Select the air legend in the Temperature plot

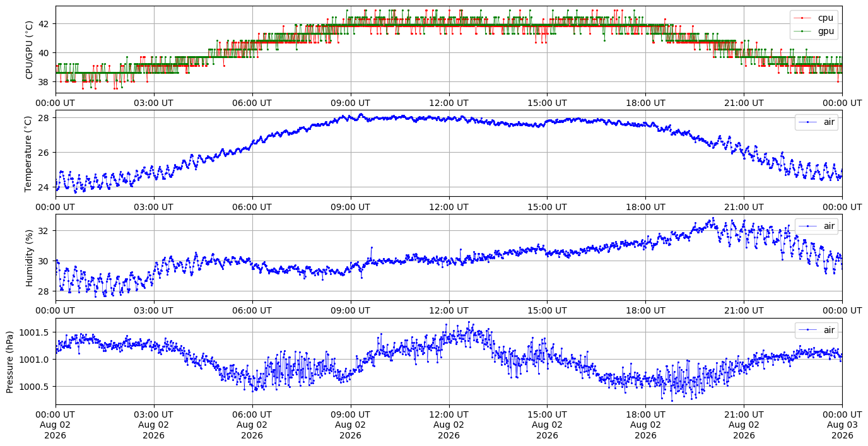point(816,122)
